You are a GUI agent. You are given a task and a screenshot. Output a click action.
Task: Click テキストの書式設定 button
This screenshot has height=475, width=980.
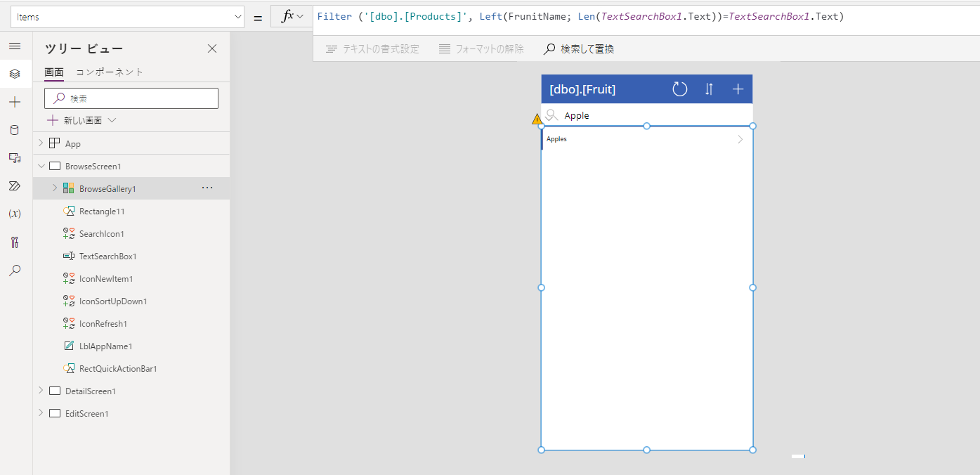(x=372, y=48)
